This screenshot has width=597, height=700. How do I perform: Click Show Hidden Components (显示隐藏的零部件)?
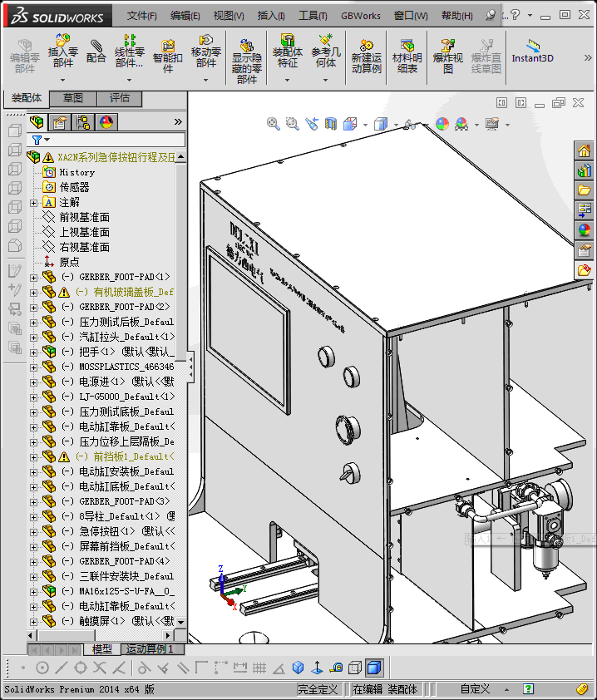click(x=246, y=62)
